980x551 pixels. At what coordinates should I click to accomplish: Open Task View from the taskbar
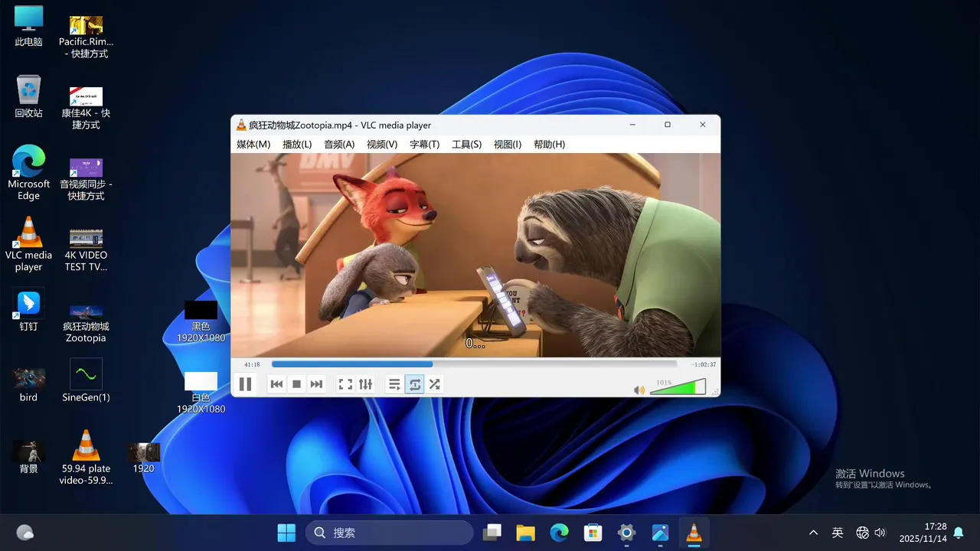(492, 533)
